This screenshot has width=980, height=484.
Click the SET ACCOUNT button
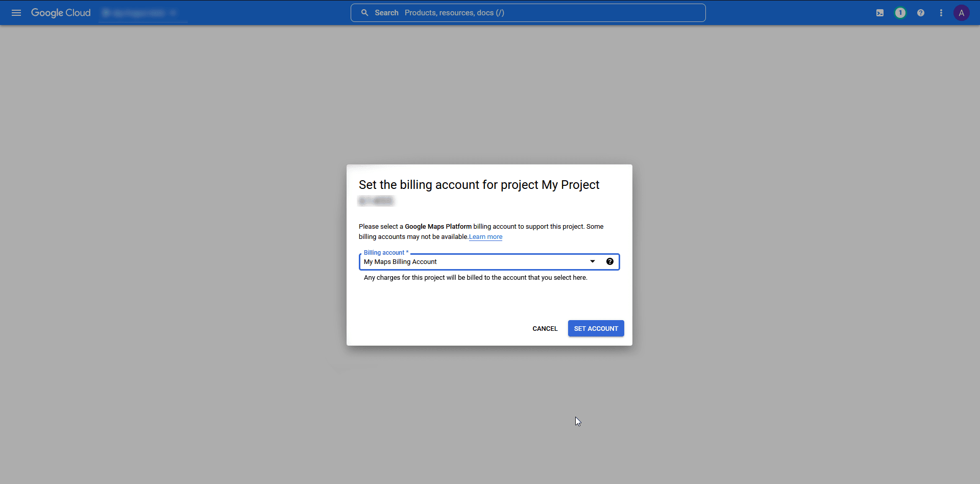[596, 328]
